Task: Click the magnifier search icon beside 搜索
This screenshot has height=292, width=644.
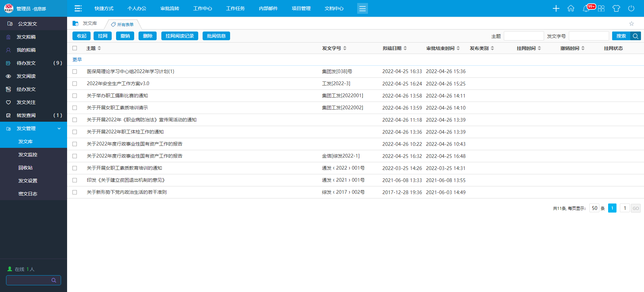Action: [x=636, y=36]
